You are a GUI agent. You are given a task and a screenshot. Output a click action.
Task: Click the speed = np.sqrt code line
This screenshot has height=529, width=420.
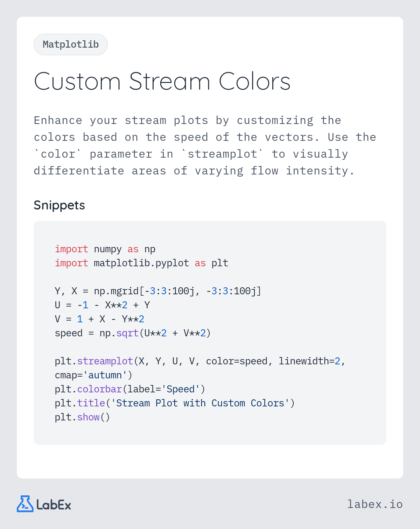coord(133,333)
